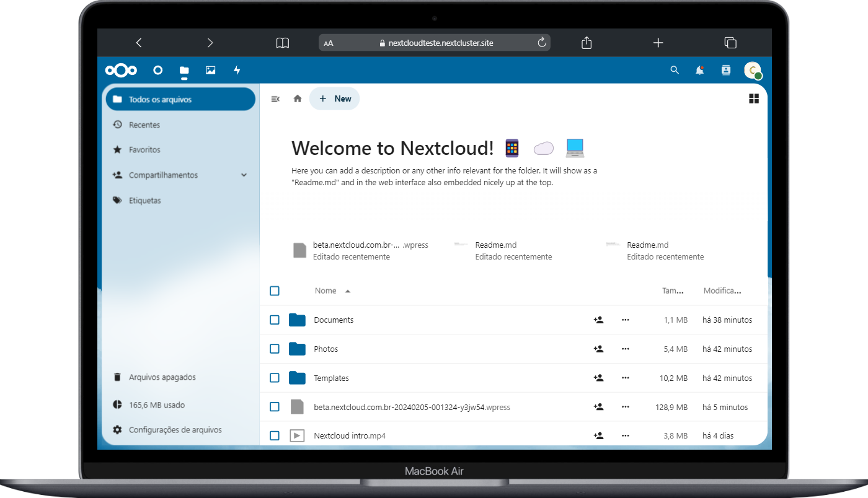Open the notifications bell
The image size is (868, 498).
(x=699, y=70)
